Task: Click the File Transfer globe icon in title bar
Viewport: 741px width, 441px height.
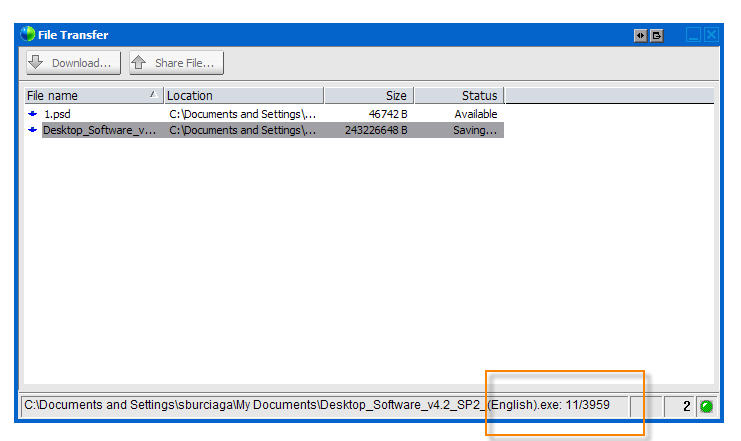Action: click(x=28, y=35)
